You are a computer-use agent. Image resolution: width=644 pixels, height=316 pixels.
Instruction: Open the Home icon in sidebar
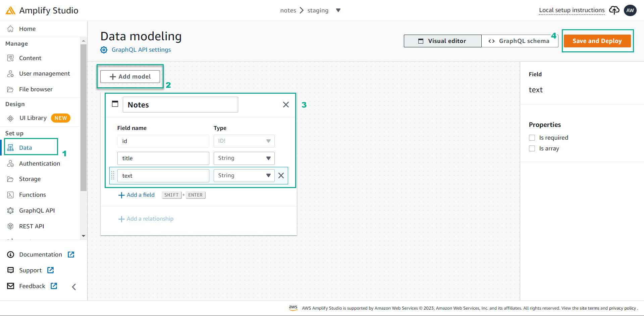point(10,29)
